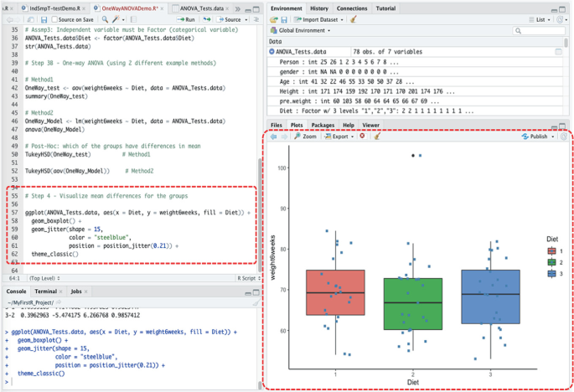Remove current plot with red X icon
574x392 pixels.
point(362,137)
